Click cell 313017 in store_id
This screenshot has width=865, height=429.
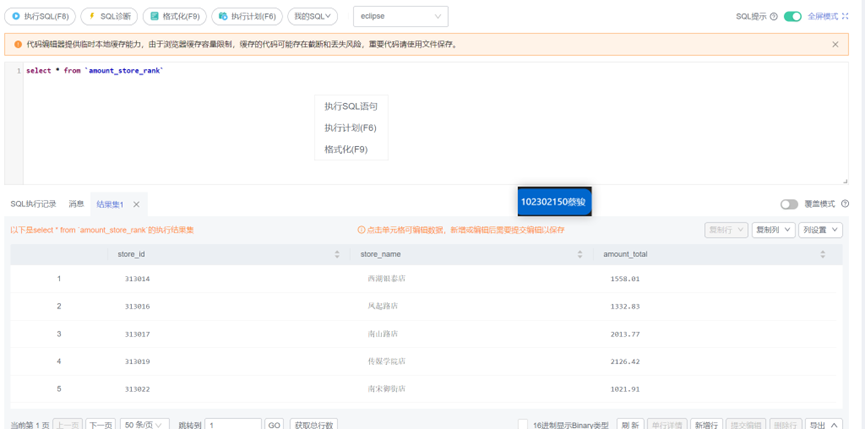(x=137, y=334)
